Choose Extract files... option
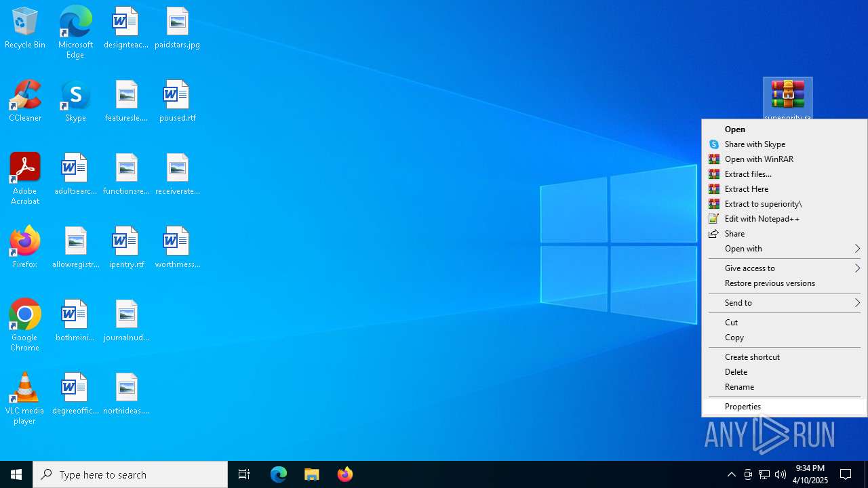The width and height of the screenshot is (868, 488). click(x=785, y=174)
